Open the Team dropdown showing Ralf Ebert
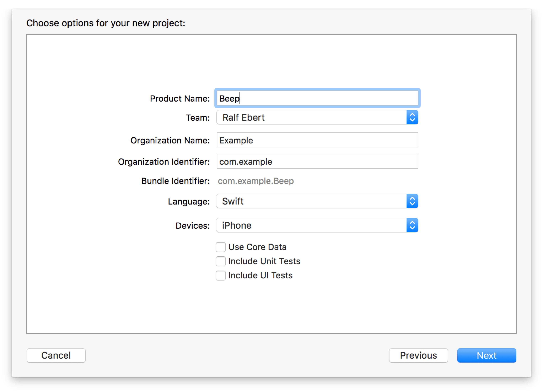 click(311, 117)
